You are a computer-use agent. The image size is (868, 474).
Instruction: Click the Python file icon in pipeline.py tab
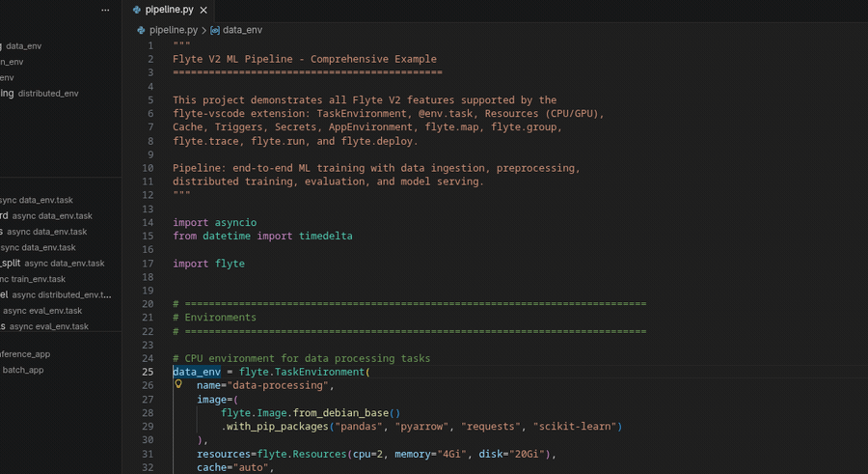click(x=136, y=10)
